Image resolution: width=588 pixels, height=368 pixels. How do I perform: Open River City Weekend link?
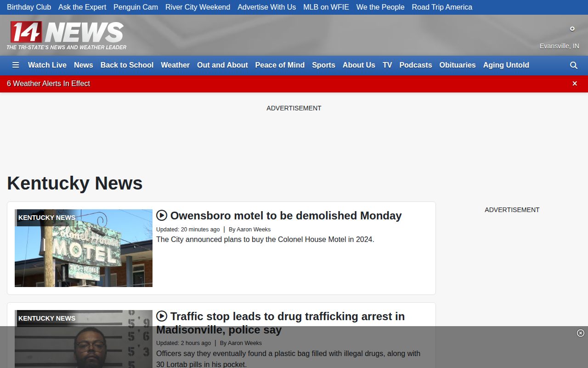click(198, 7)
